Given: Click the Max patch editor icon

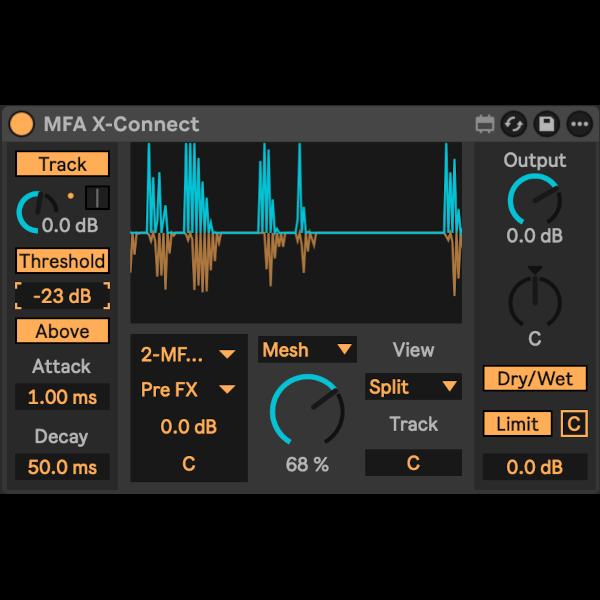Looking at the screenshot, I should pyautogui.click(x=485, y=124).
